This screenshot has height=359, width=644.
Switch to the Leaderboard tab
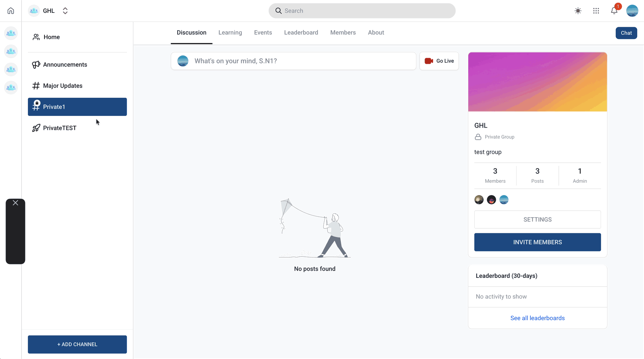click(301, 32)
